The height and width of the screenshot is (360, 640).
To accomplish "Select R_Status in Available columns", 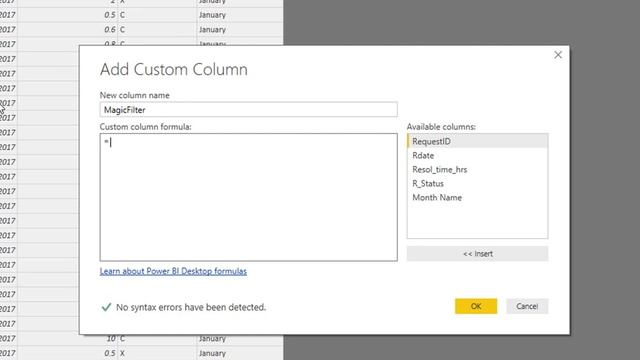I will point(477,183).
